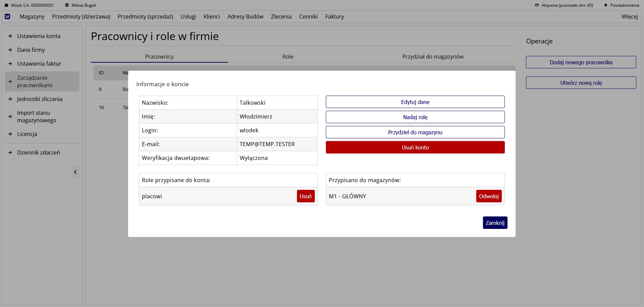Click Dodaj nowego pracownika
644x307 pixels.
click(581, 62)
